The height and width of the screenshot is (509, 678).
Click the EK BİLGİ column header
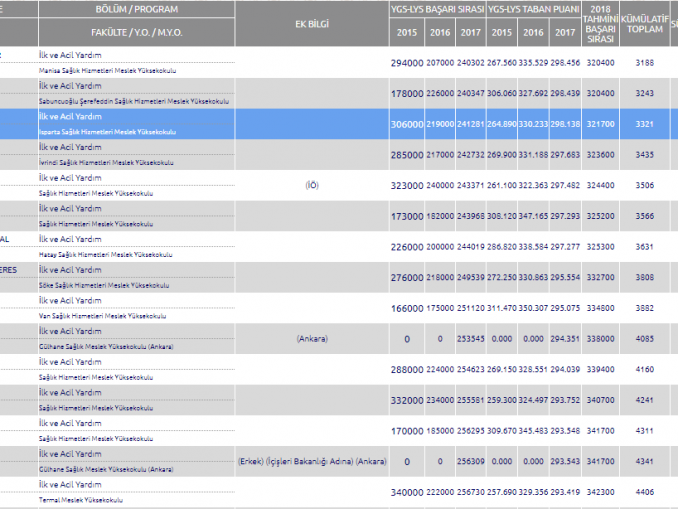(x=311, y=22)
